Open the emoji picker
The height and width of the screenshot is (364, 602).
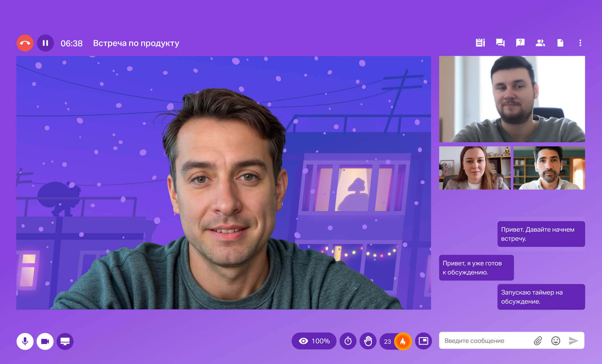tap(556, 341)
